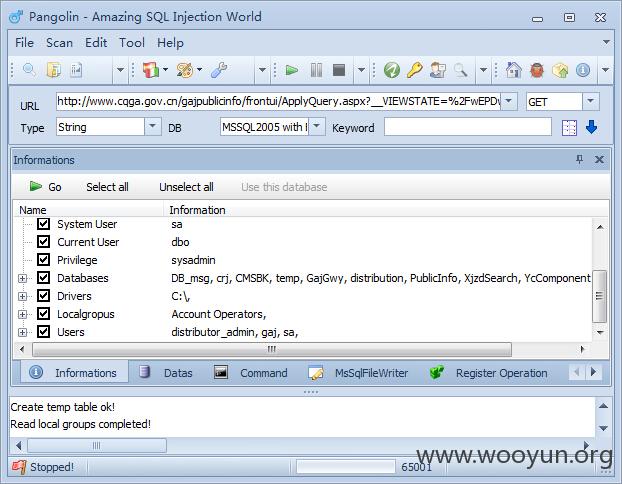Pin the Informations panel
Image resolution: width=622 pixels, height=484 pixels.
point(580,159)
